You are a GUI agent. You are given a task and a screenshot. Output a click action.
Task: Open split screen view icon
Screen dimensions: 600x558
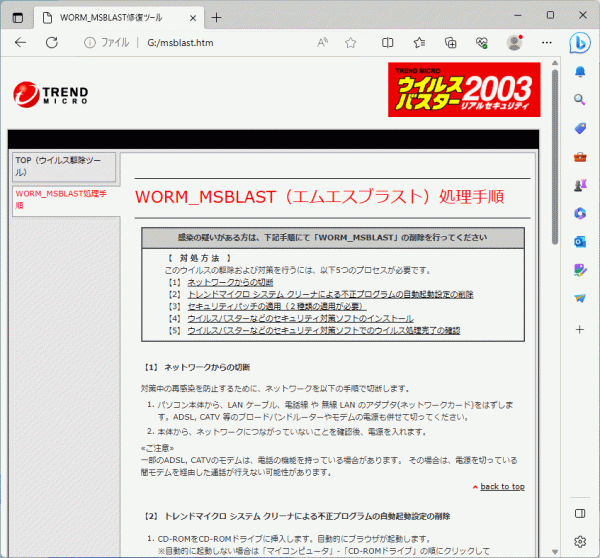click(387, 42)
